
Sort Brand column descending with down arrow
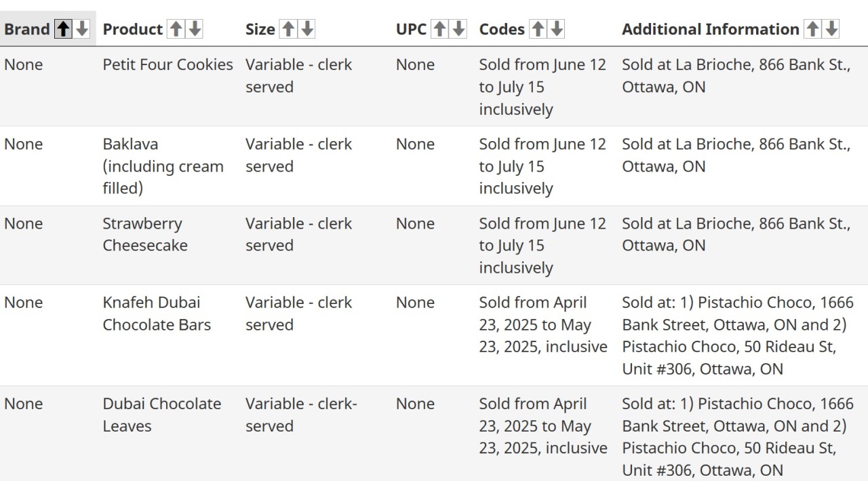[82, 29]
